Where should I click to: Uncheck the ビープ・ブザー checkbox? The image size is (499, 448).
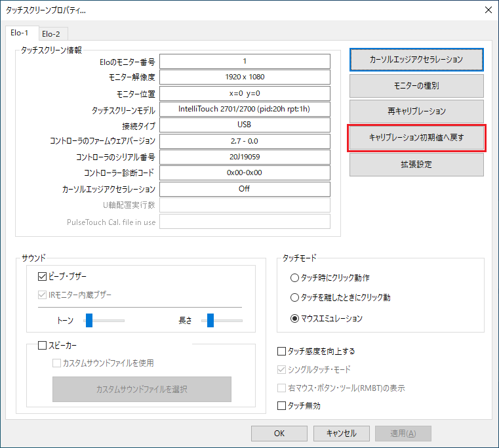pos(43,277)
